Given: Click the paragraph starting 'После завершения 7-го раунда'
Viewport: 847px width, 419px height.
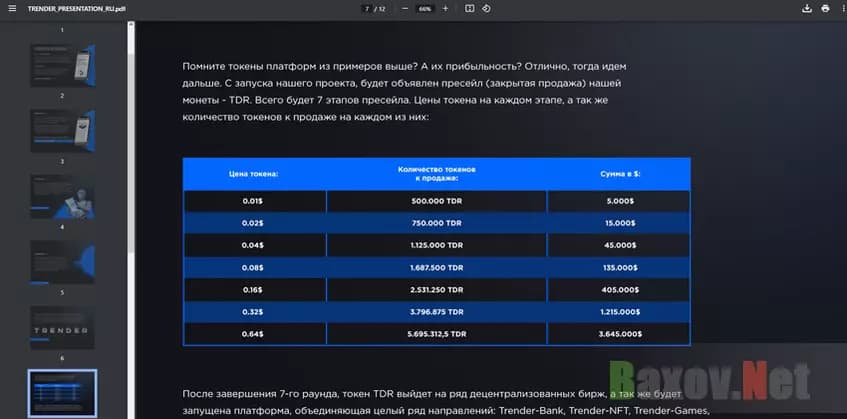Looking at the screenshot, I should point(445,402).
